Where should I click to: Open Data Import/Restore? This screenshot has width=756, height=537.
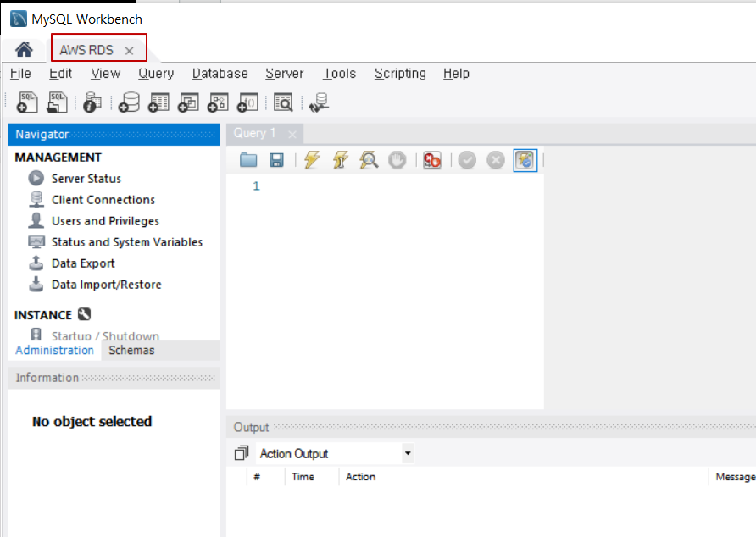[106, 285]
